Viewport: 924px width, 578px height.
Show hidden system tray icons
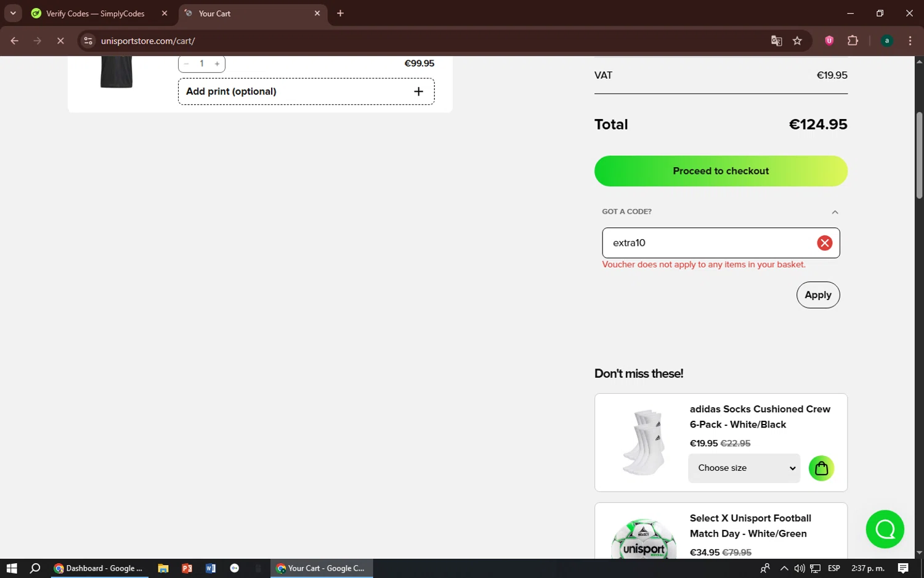click(x=784, y=568)
